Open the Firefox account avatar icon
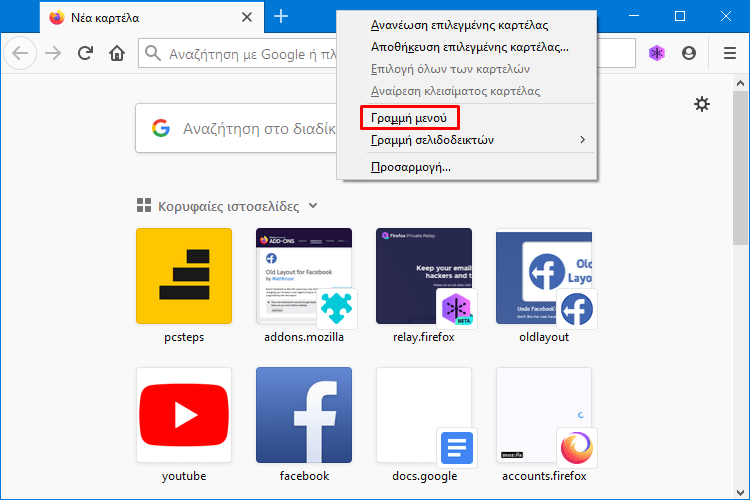 689,53
